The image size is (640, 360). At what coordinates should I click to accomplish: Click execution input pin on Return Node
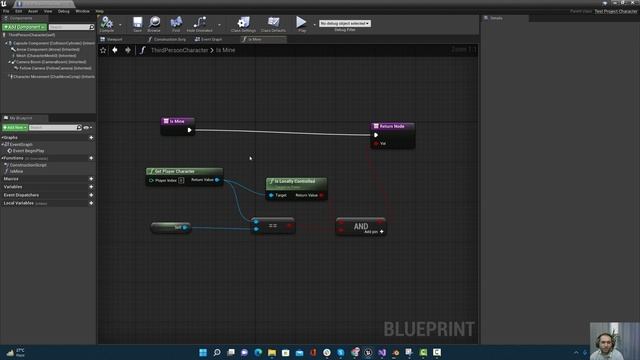click(x=376, y=135)
